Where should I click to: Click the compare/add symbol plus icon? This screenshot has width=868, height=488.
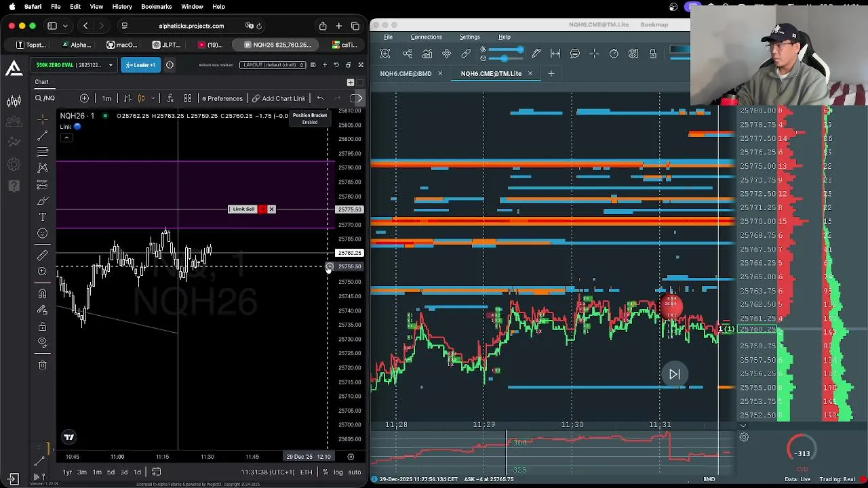point(84,98)
